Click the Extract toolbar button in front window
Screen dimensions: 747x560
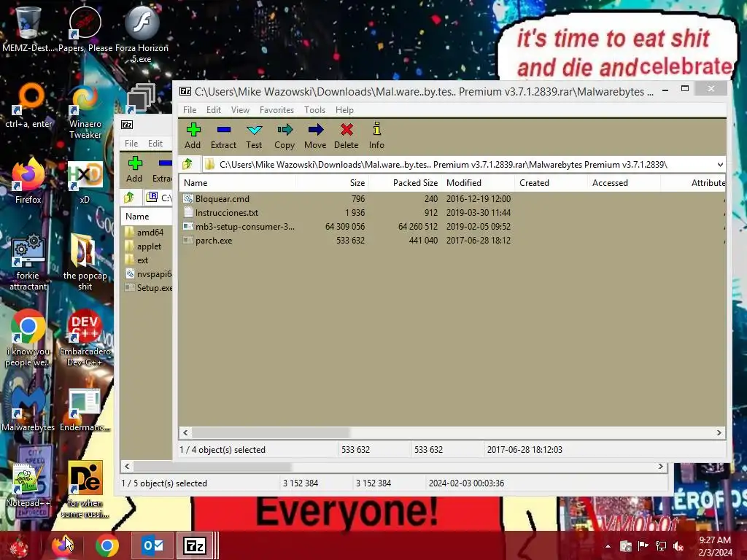click(x=223, y=135)
